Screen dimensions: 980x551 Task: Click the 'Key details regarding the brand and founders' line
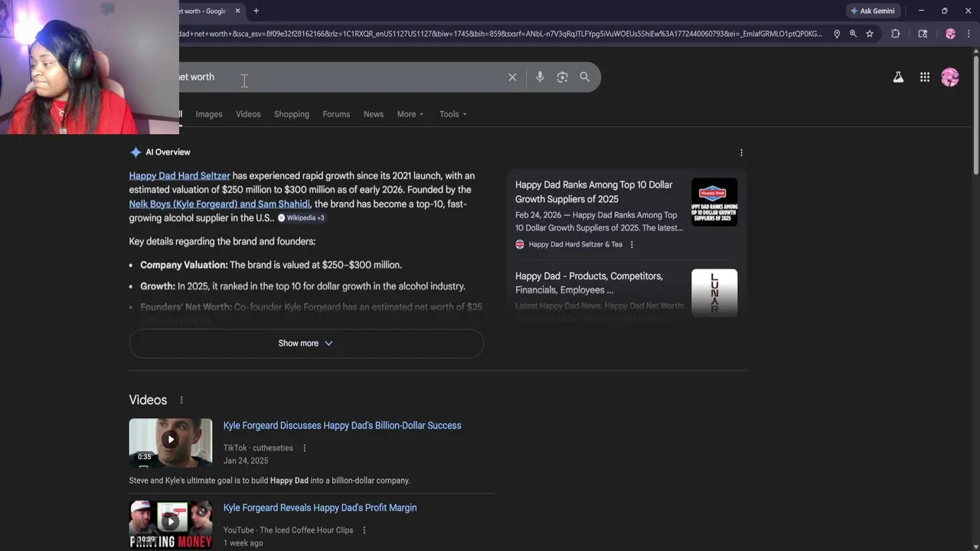click(x=222, y=241)
